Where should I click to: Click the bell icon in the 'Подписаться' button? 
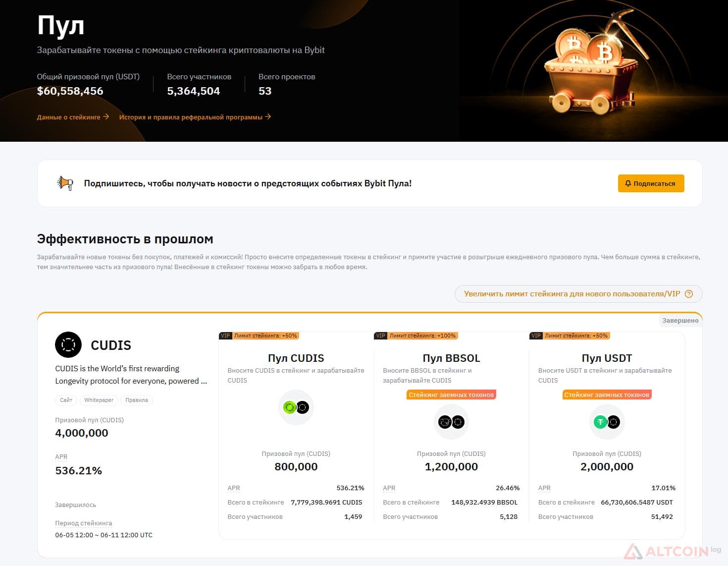click(x=628, y=183)
